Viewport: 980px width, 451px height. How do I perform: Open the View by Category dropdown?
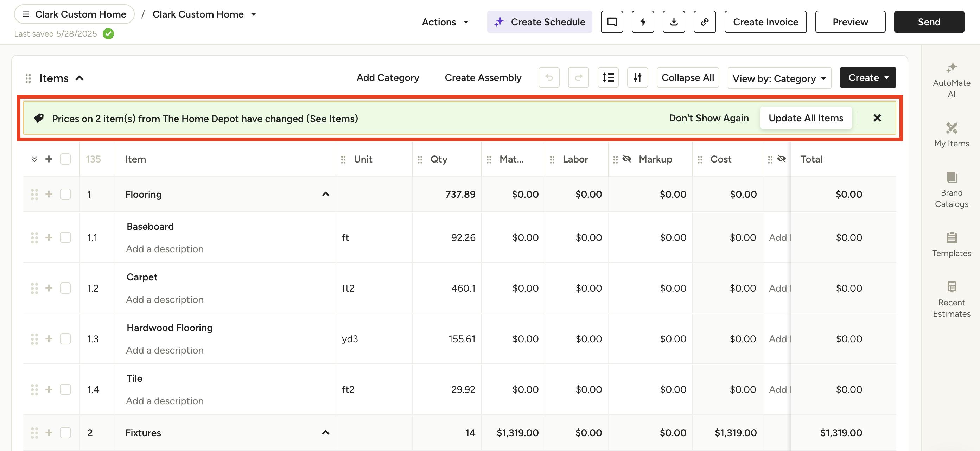(779, 78)
